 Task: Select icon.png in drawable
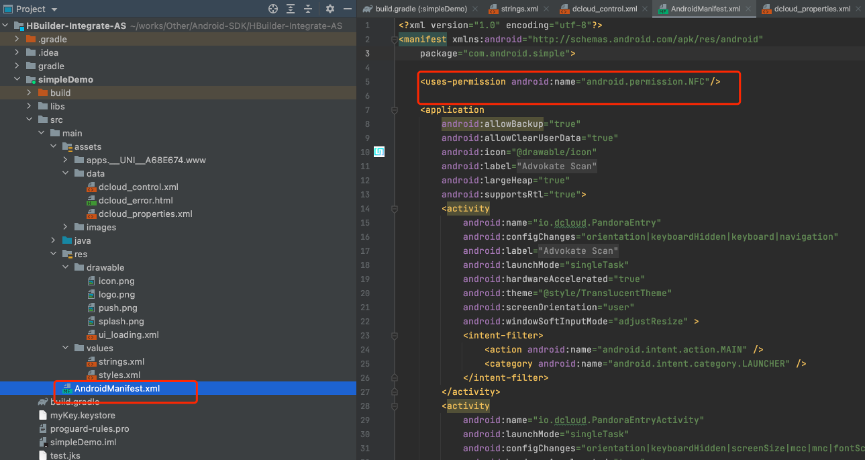pyautogui.click(x=116, y=281)
